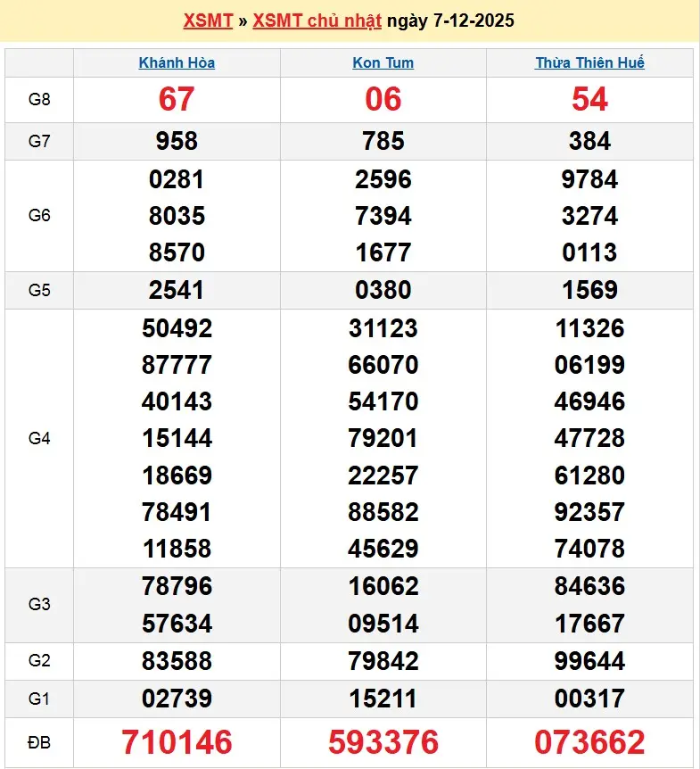Click the date text ngày 7-12-2025
The height and width of the screenshot is (769, 700).
coord(450,21)
